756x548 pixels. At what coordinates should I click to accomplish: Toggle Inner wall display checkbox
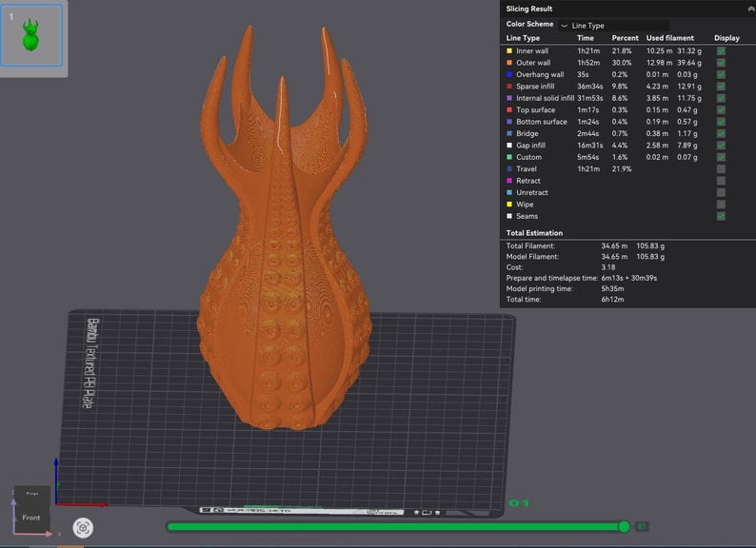721,50
